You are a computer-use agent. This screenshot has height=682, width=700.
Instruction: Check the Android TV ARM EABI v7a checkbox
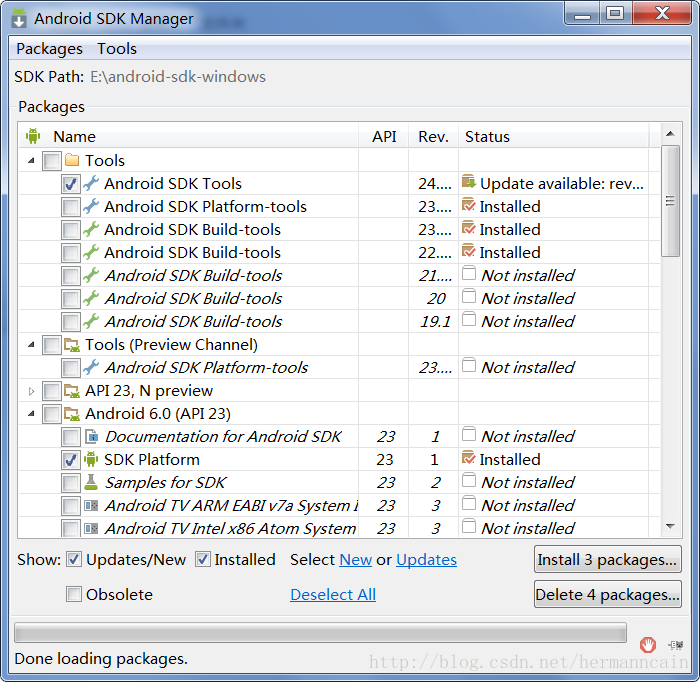tap(71, 506)
